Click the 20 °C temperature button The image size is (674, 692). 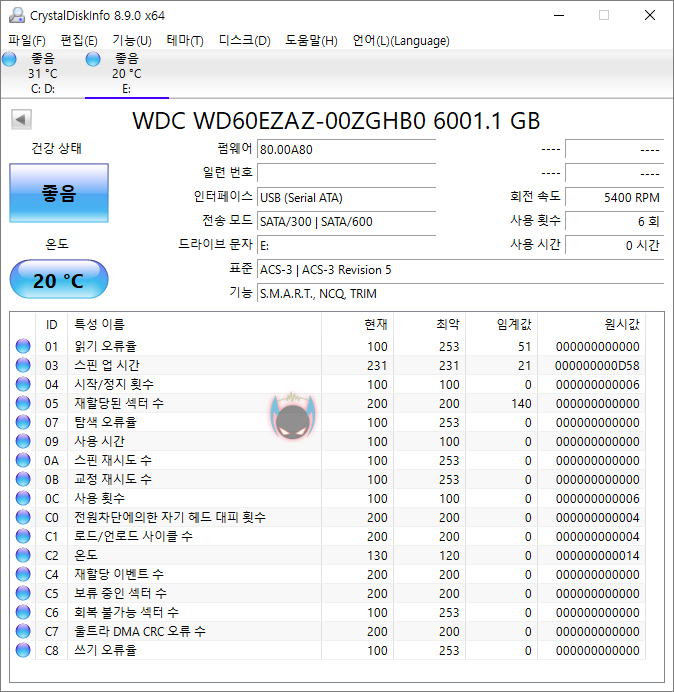pos(59,280)
